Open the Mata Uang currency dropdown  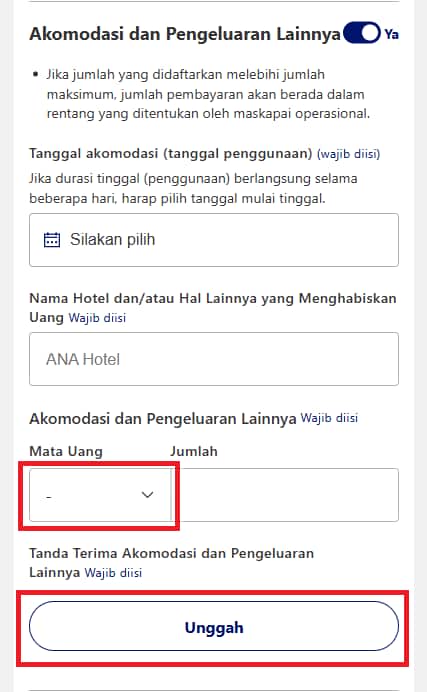click(x=100, y=495)
